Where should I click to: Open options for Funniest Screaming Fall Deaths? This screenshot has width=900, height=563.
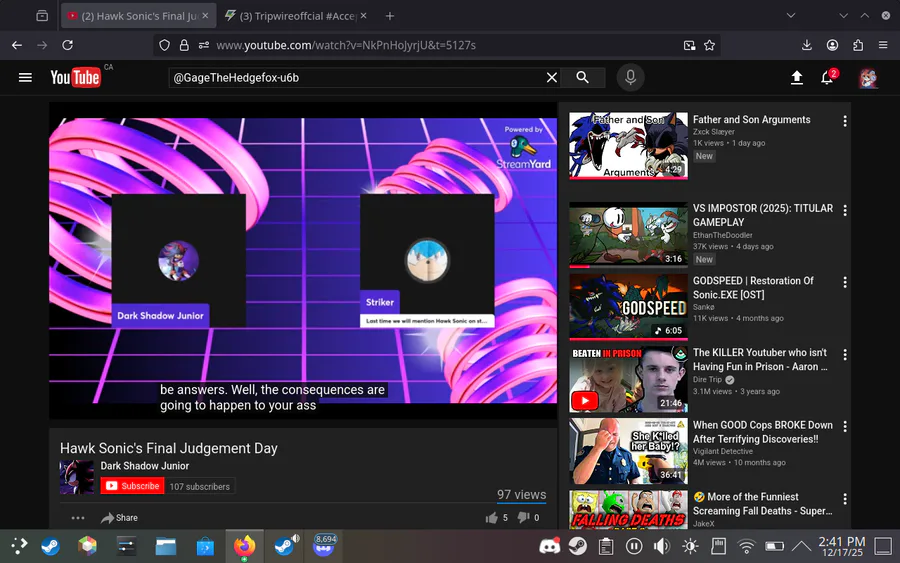pos(845,499)
